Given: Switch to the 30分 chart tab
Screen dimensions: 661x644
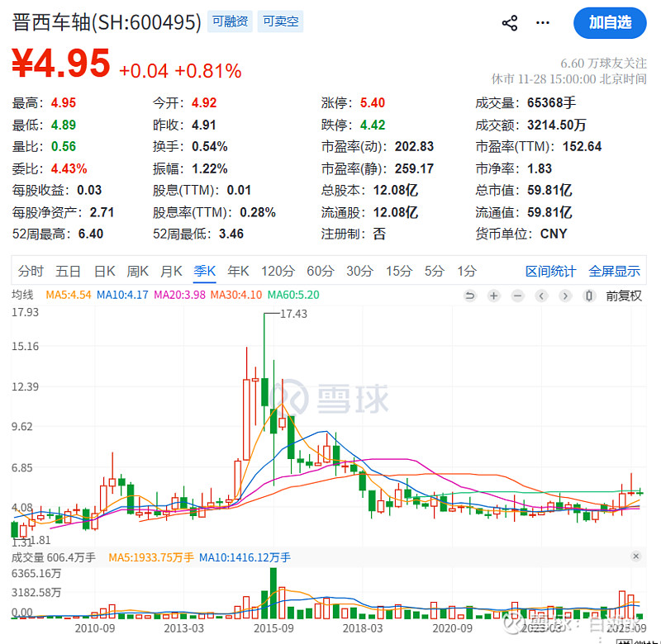Looking at the screenshot, I should coord(359,271).
